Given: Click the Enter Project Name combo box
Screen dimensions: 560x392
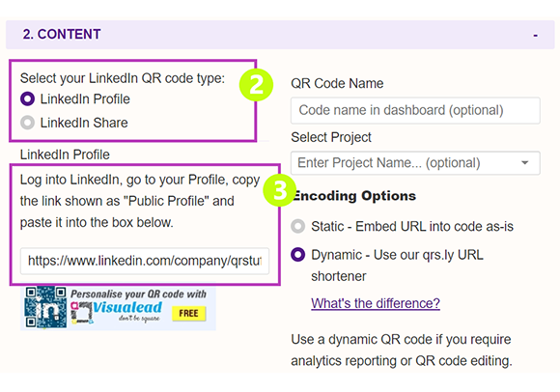Looking at the screenshot, I should (x=415, y=163).
